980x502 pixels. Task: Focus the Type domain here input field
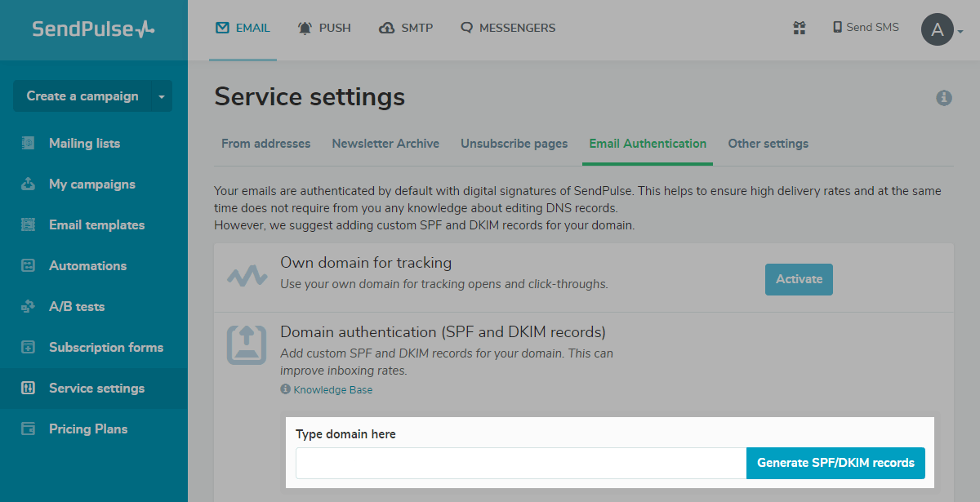coord(521,463)
